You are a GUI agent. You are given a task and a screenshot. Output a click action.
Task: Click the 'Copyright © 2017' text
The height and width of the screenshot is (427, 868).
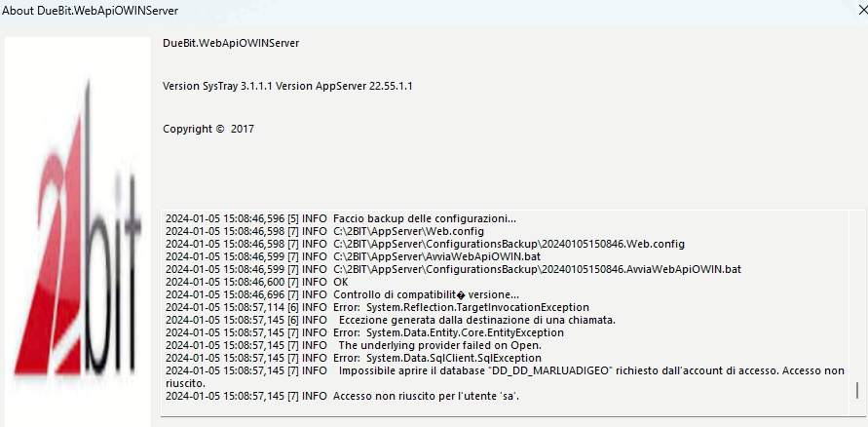pos(208,129)
